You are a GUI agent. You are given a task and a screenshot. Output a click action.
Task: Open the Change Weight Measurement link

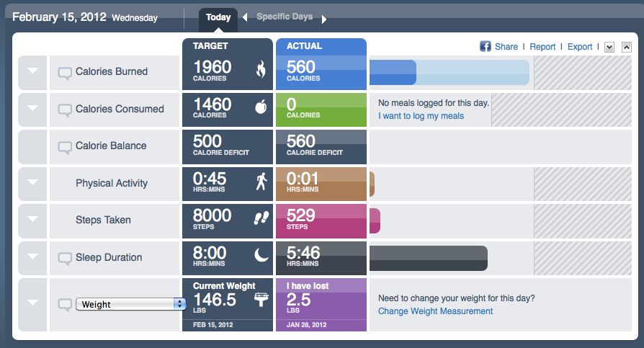(x=435, y=311)
